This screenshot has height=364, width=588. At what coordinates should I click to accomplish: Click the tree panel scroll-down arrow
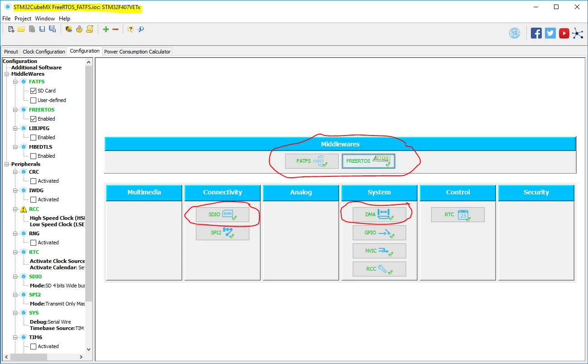click(88, 349)
